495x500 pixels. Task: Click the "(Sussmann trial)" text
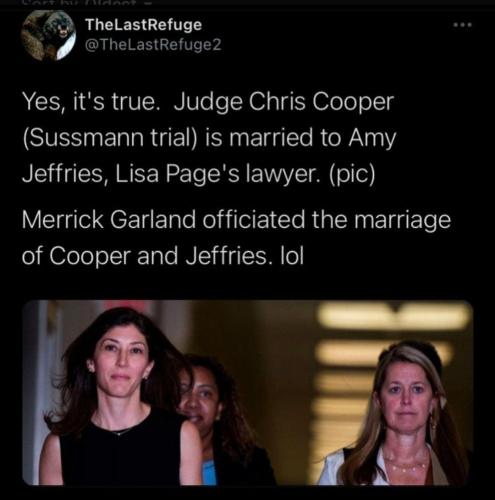110,138
